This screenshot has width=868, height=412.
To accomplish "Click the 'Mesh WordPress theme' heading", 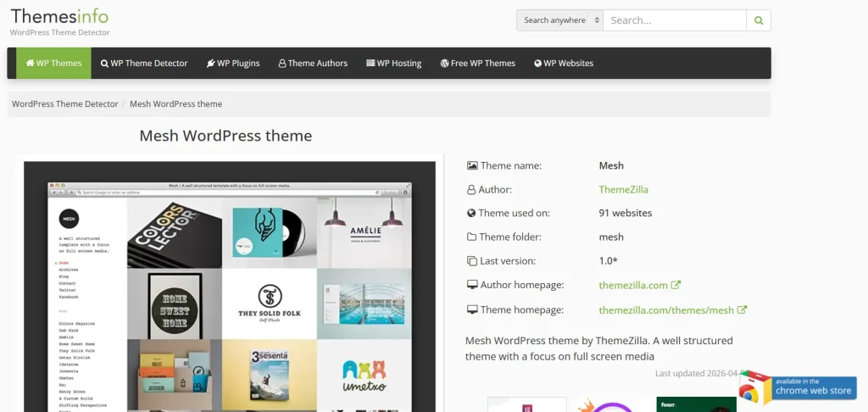I will coord(225,136).
